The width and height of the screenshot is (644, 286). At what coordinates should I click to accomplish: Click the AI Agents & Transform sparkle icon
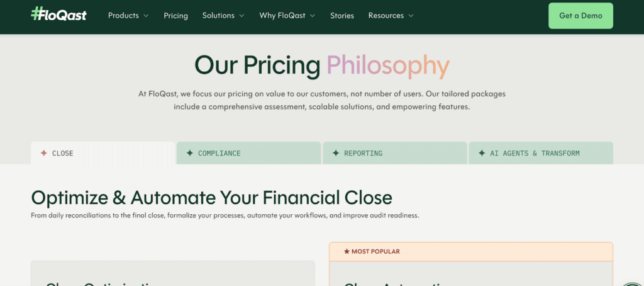pos(482,153)
